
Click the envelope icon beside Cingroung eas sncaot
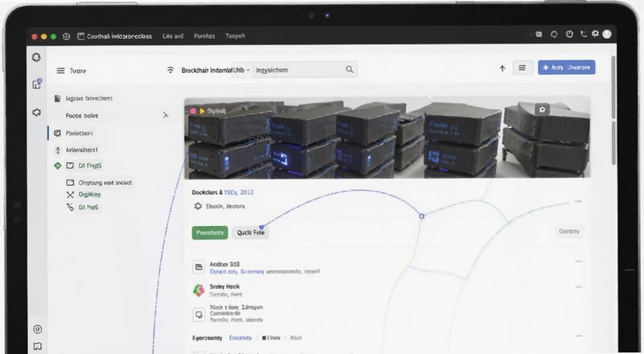(70, 183)
